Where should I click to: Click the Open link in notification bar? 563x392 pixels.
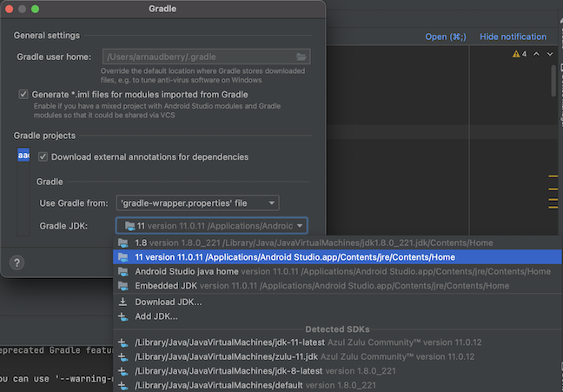coord(445,37)
